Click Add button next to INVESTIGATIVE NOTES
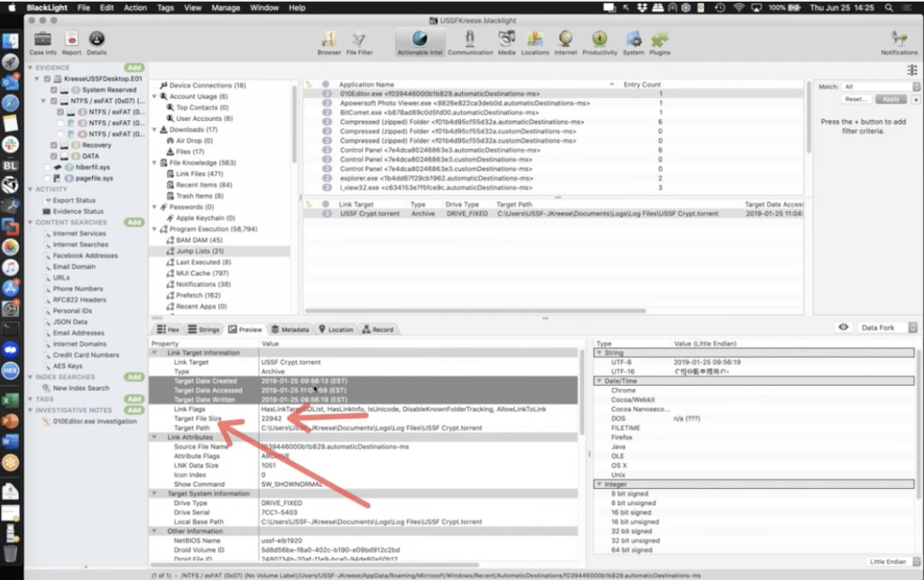The height and width of the screenshot is (580, 924). (134, 410)
